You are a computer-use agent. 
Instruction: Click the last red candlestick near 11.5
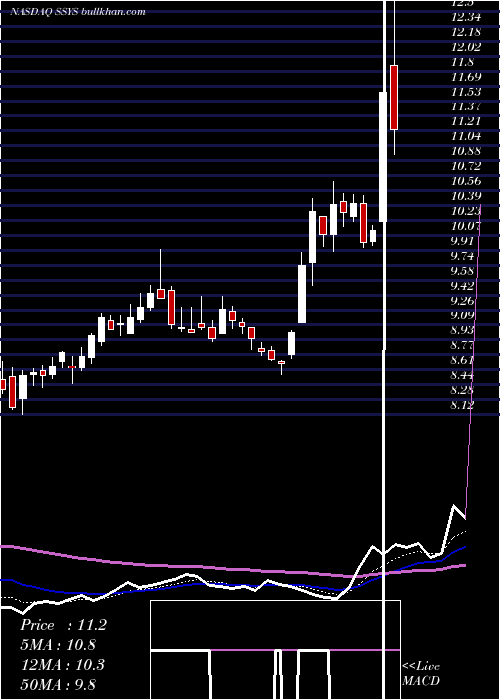click(394, 97)
